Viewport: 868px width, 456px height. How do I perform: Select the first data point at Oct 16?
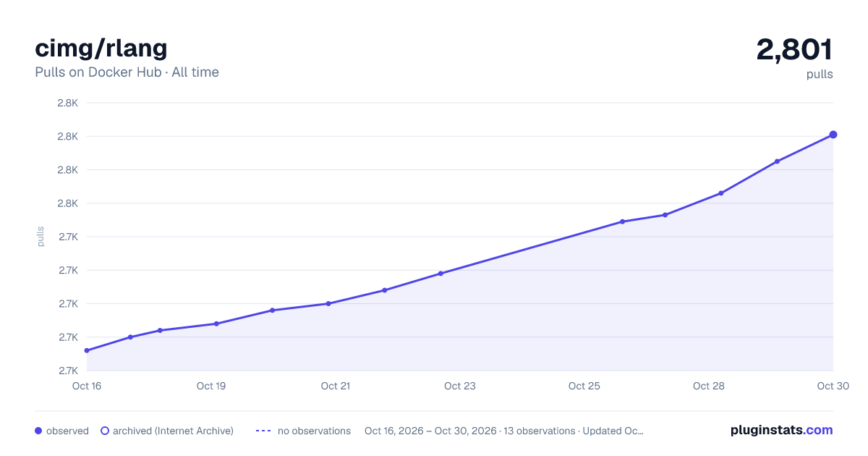(87, 350)
